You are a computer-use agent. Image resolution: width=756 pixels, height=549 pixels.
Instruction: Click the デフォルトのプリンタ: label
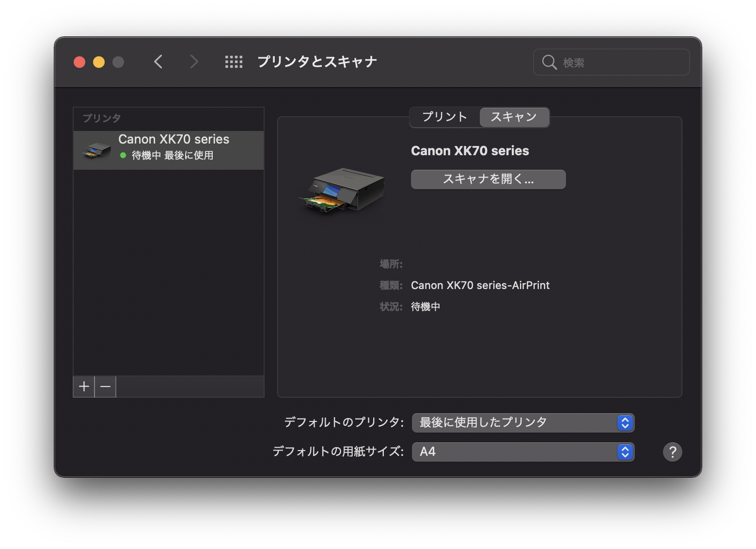(344, 422)
